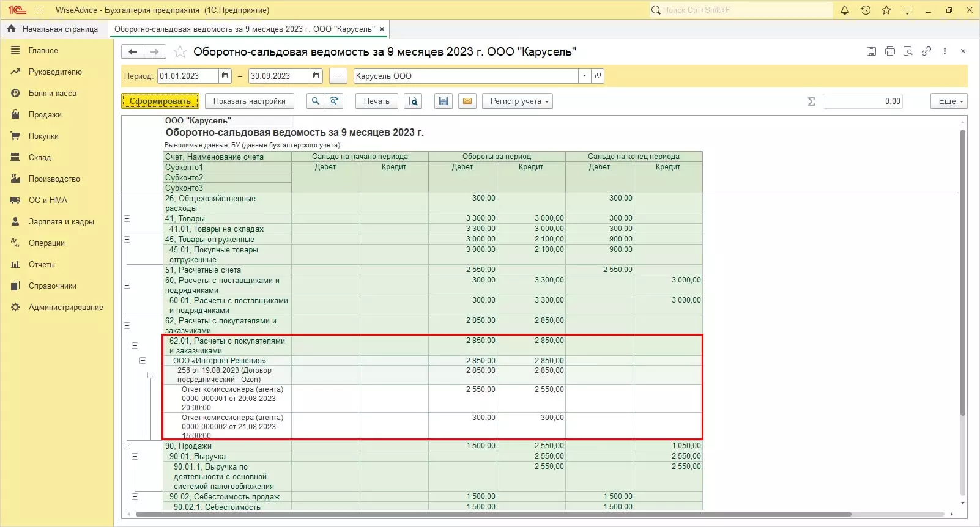Add report to favorites star
Image resolution: width=980 pixels, height=527 pixels.
click(180, 52)
